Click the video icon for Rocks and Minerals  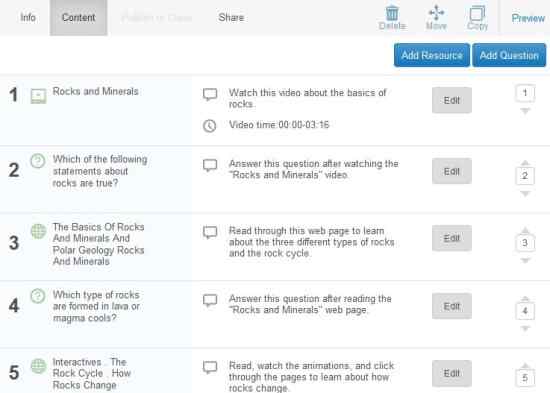38,96
